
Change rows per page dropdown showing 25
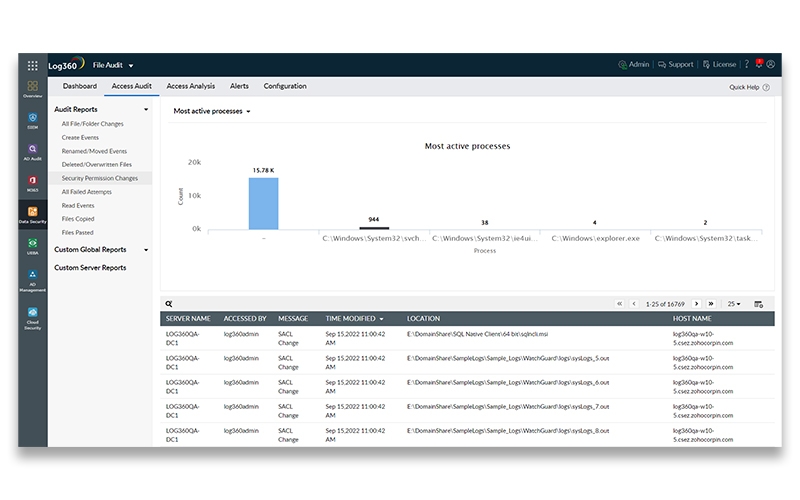[x=733, y=304]
